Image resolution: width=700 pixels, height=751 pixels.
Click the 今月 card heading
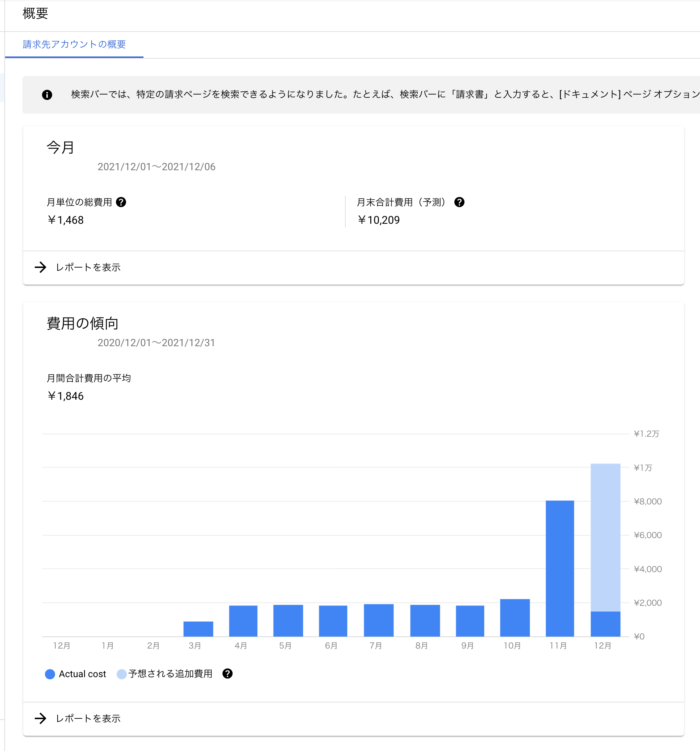(x=60, y=147)
